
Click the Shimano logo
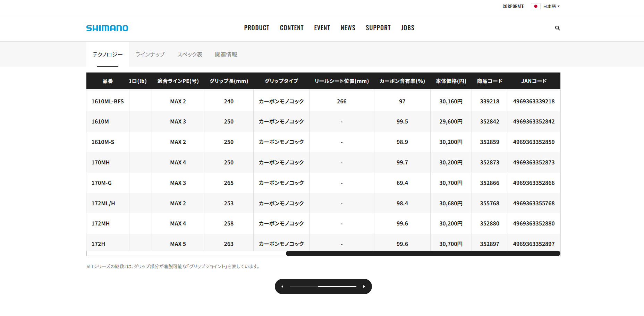pos(107,28)
